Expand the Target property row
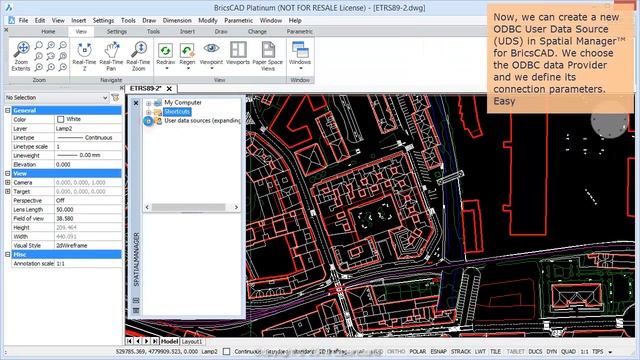This screenshot has height=360, width=640. point(7,191)
